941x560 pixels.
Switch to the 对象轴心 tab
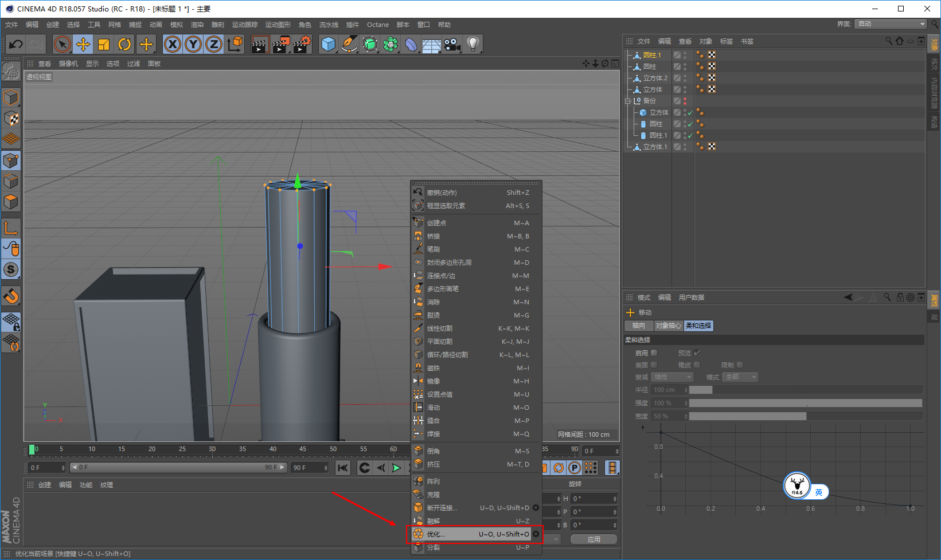[x=669, y=326]
